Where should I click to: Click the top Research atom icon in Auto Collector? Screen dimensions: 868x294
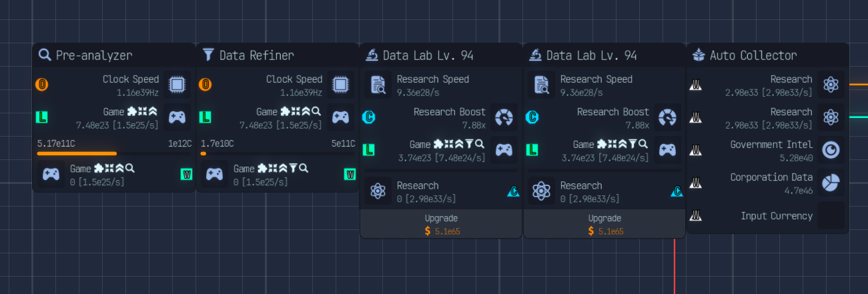pos(831,85)
